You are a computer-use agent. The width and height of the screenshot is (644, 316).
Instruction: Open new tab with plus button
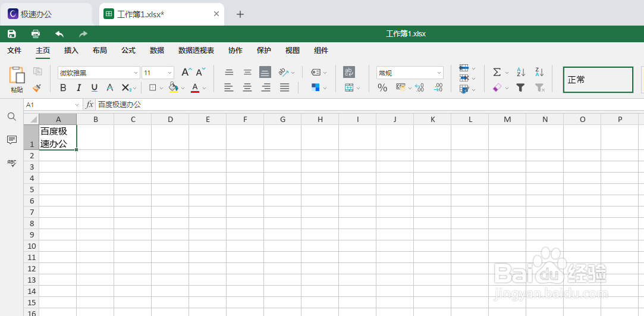click(240, 14)
